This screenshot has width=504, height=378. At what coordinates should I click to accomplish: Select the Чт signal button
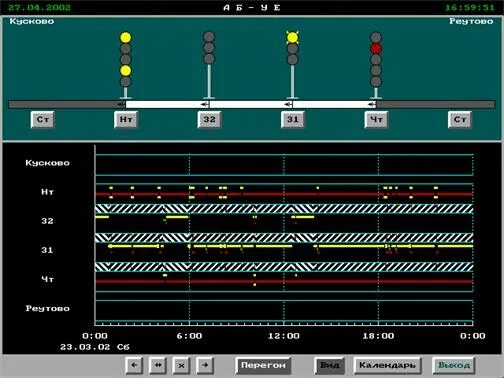pos(376,120)
